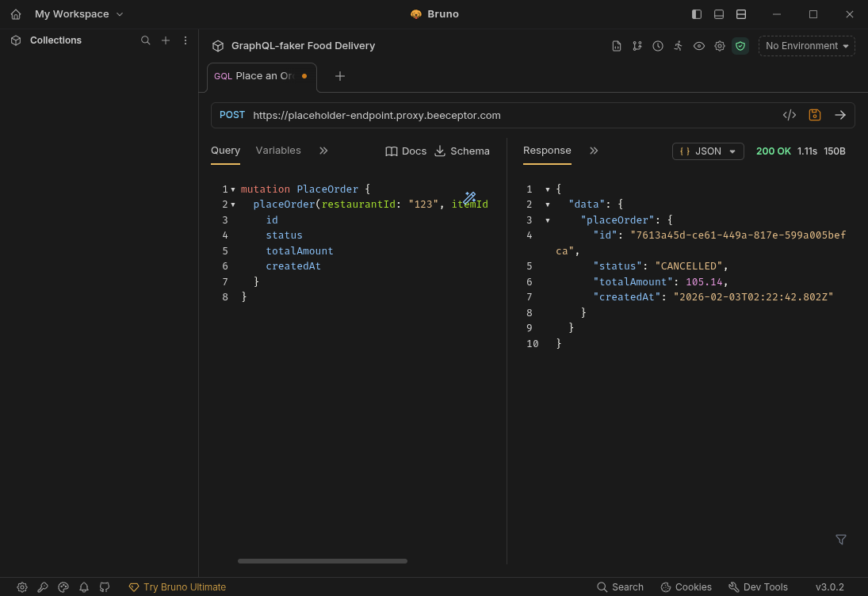Image resolution: width=868 pixels, height=596 pixels.
Task: Toggle the sidebar visibility layout button
Action: tap(697, 14)
